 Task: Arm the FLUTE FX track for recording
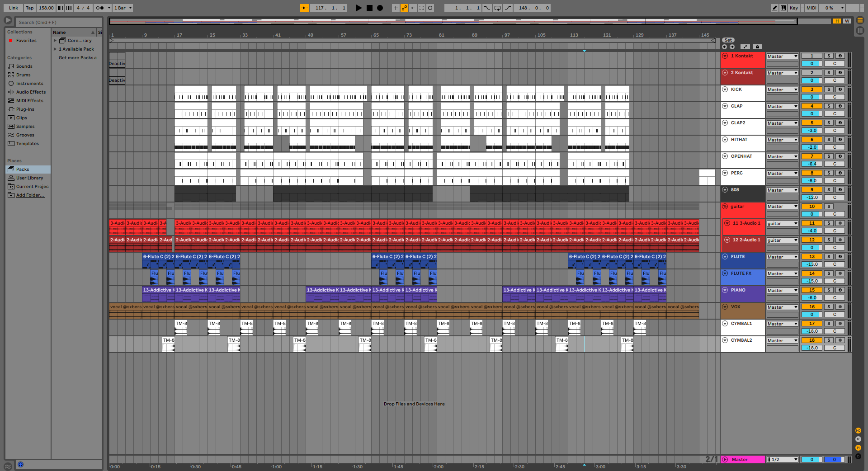(x=840, y=273)
